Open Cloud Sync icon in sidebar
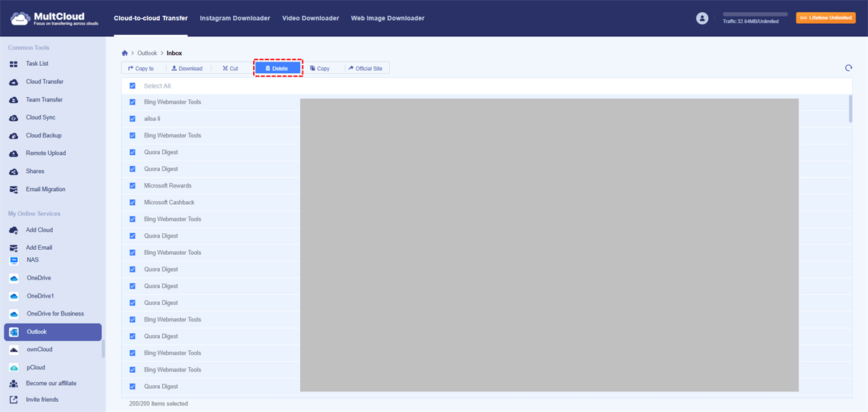This screenshot has height=412, width=868. pos(14,117)
